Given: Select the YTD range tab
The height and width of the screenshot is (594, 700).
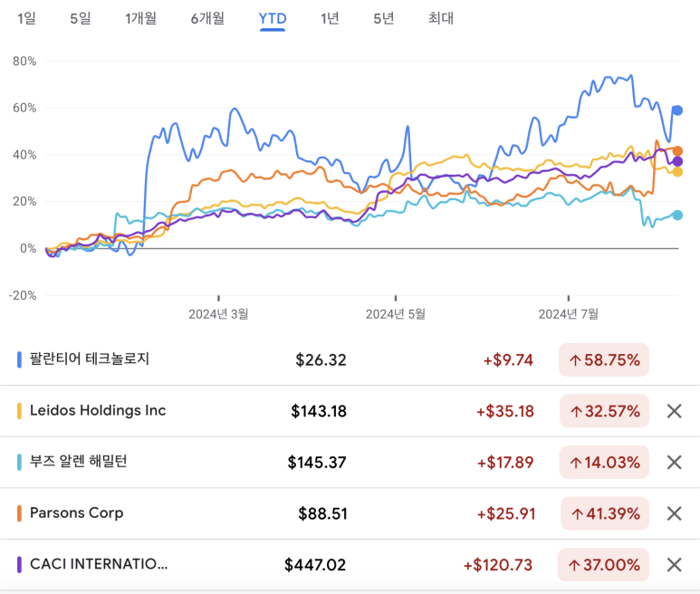Looking at the screenshot, I should coord(273,19).
